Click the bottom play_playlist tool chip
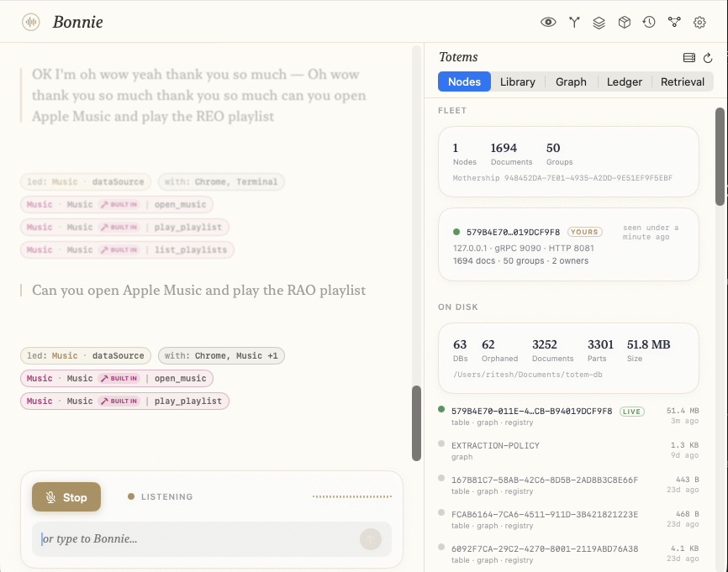 pyautogui.click(x=124, y=401)
